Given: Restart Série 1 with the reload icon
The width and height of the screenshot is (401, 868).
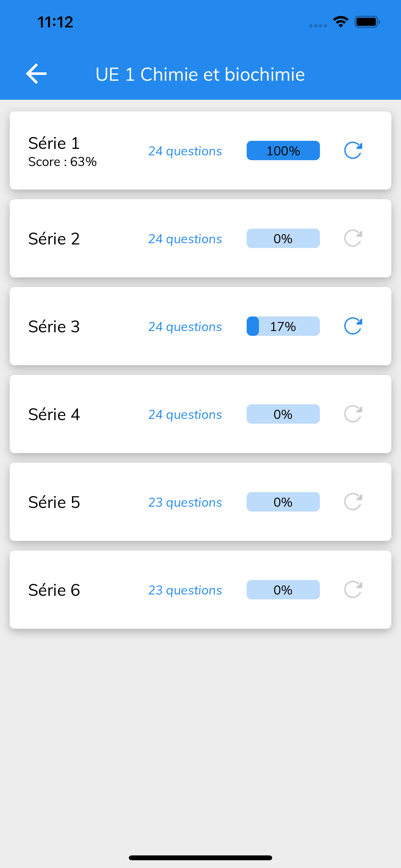Looking at the screenshot, I should [x=353, y=150].
